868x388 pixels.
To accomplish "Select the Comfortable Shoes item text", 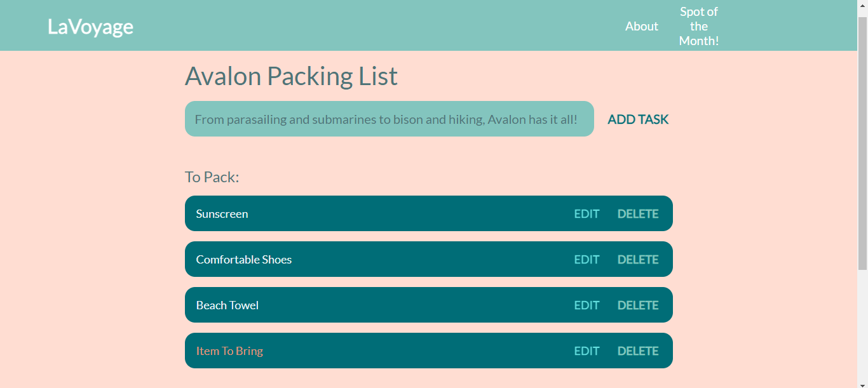I will click(243, 260).
